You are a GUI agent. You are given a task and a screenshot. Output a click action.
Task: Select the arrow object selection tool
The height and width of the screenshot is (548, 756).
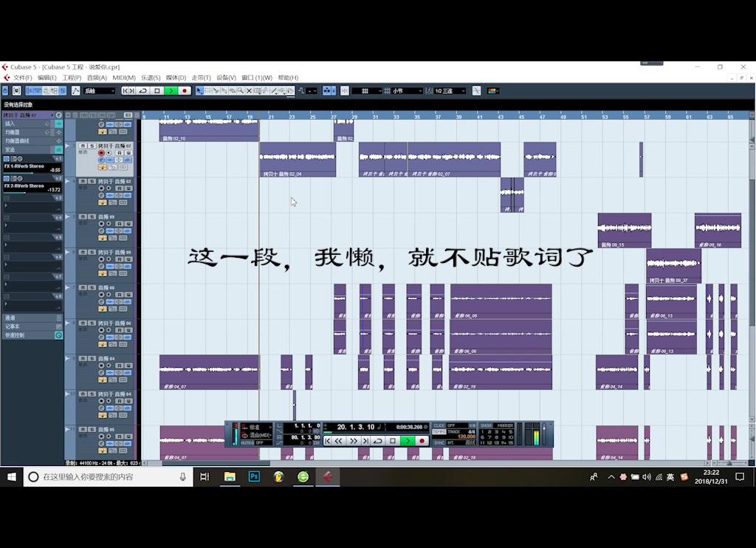200,91
